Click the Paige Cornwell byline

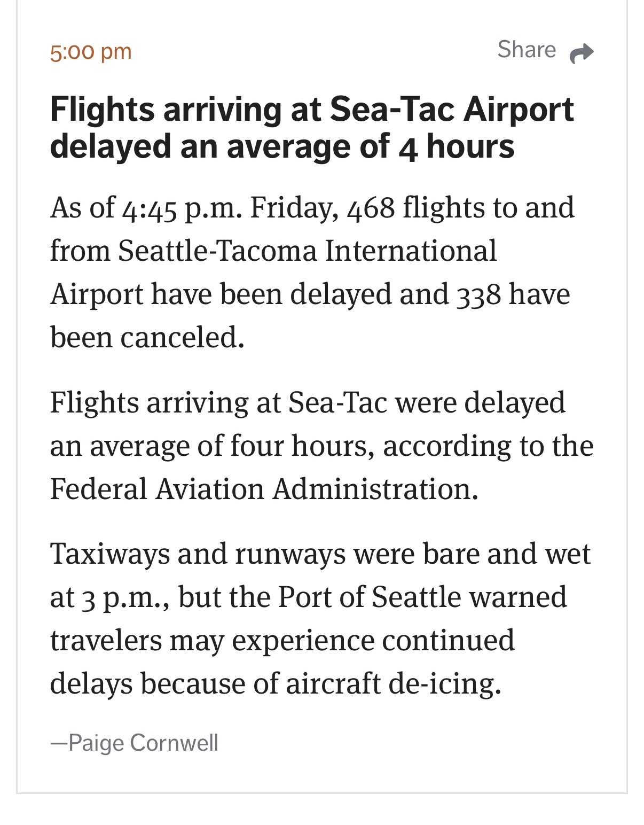pos(135,743)
